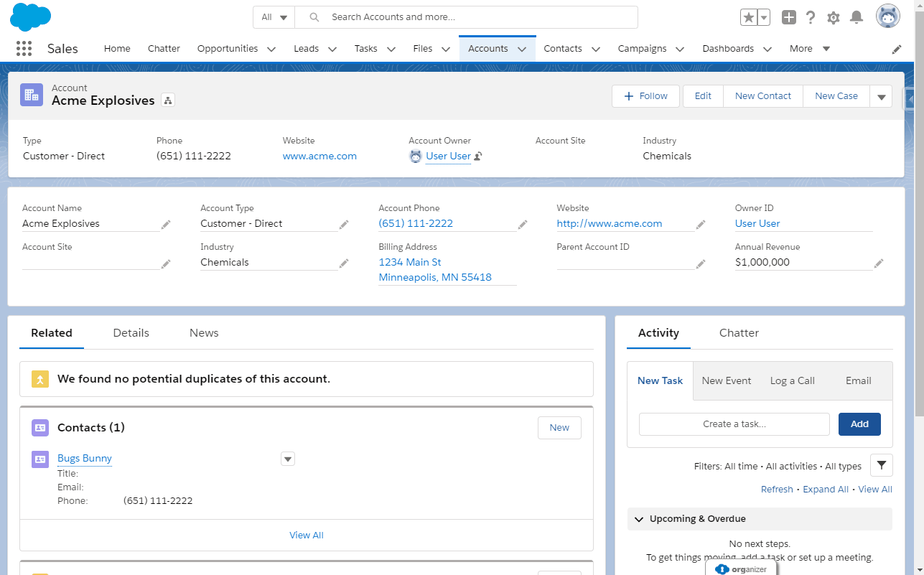Image resolution: width=924 pixels, height=575 pixels.
Task: Expand Accounts nav dropdown chevron
Action: pos(522,49)
